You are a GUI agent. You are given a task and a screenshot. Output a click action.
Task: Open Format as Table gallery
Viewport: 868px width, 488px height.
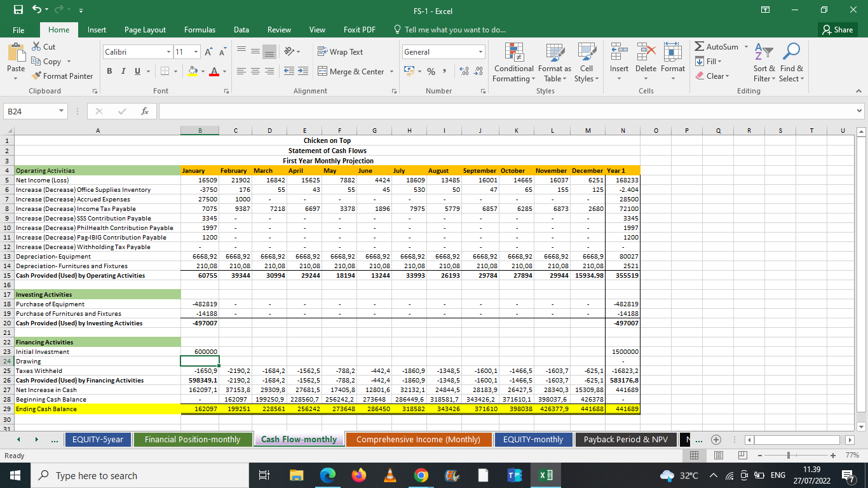point(554,64)
